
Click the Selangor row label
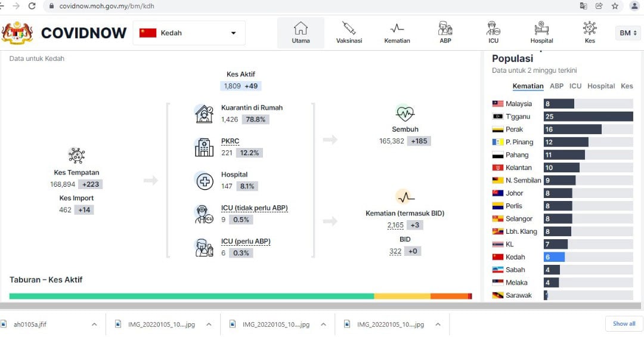[519, 219]
